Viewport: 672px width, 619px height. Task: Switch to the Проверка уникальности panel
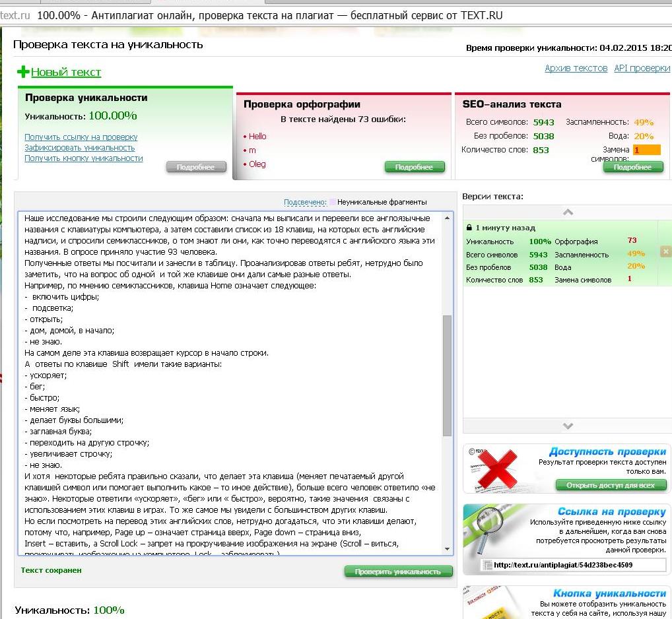click(125, 133)
